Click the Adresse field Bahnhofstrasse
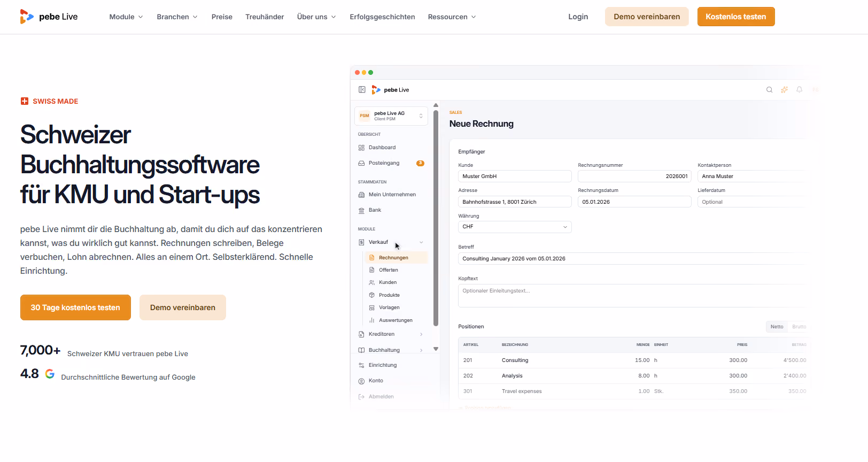 point(515,202)
